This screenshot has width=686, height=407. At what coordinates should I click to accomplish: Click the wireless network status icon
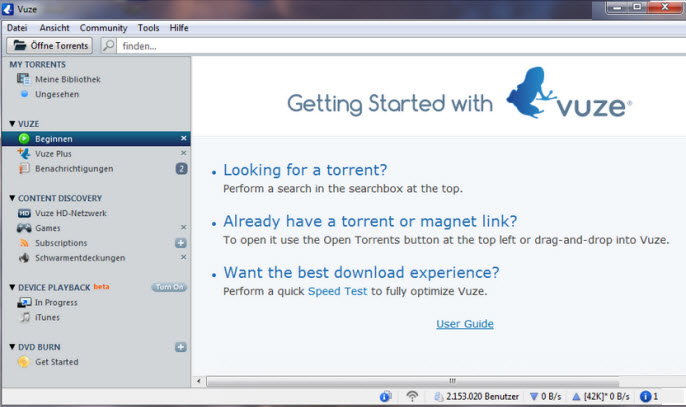tap(412, 396)
